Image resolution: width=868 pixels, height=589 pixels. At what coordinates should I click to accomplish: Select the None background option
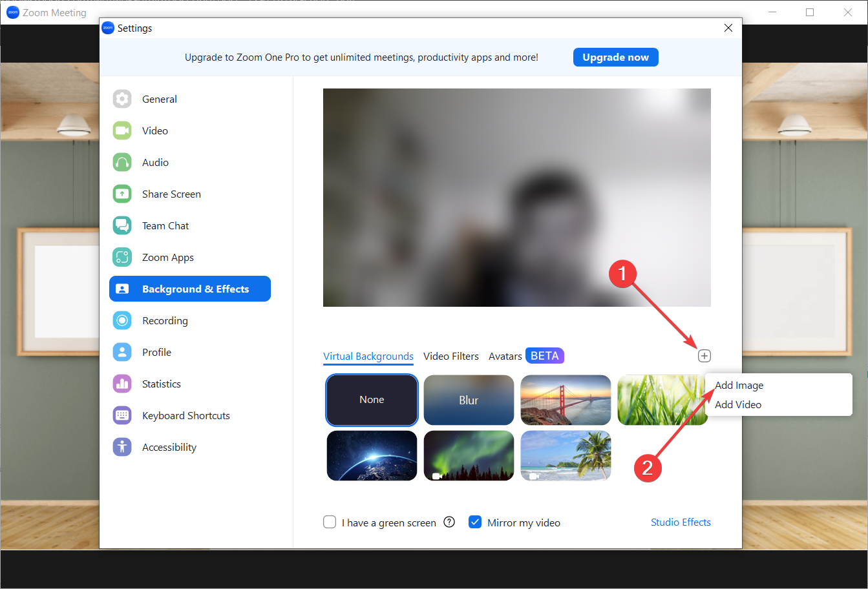(x=372, y=400)
